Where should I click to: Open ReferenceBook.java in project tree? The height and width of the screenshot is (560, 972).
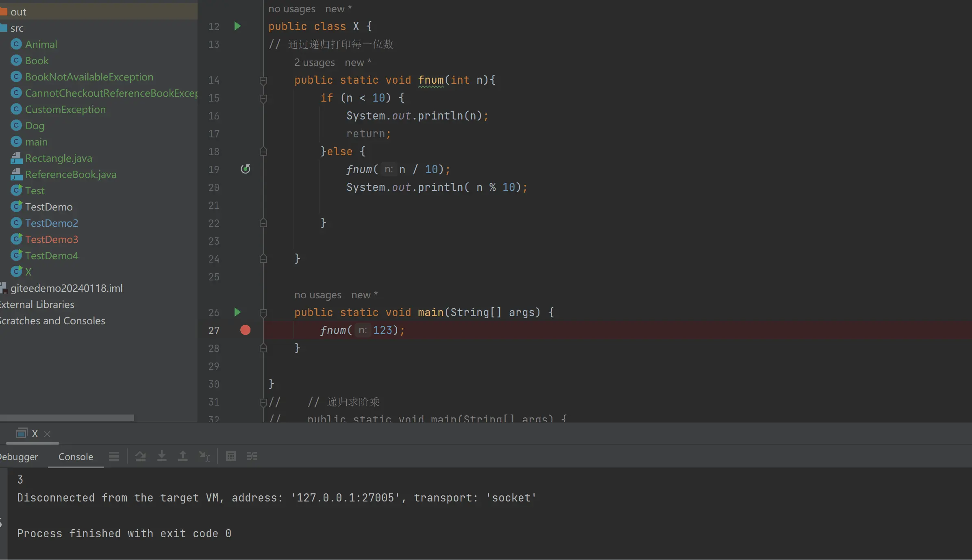pyautogui.click(x=71, y=174)
